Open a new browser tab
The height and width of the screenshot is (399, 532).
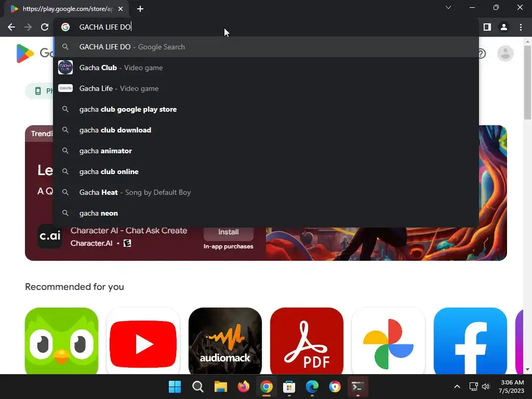point(140,9)
